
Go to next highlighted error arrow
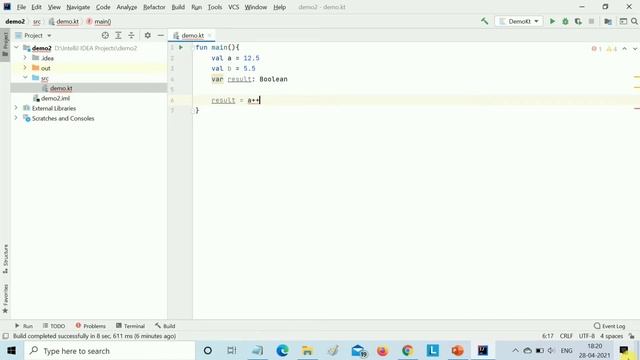635,49
